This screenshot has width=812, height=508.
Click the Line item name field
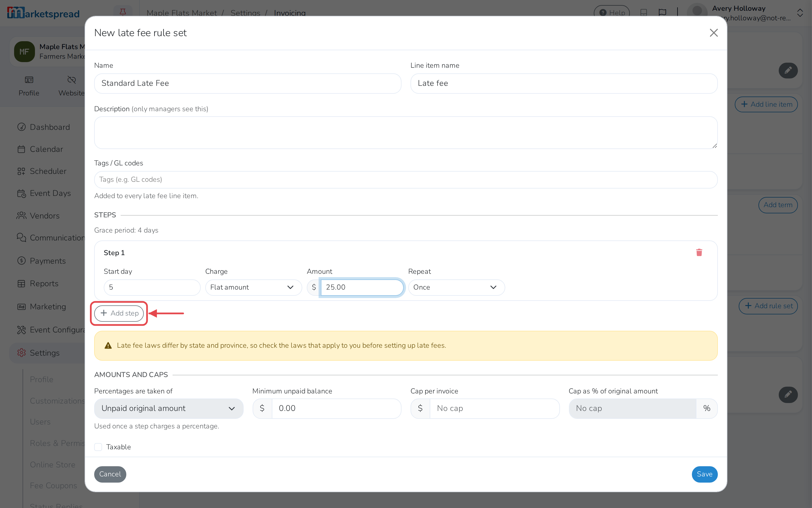564,83
